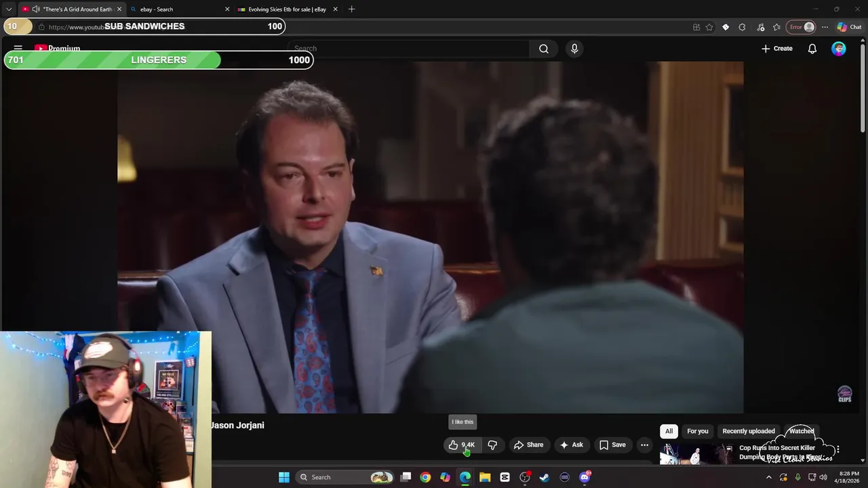Open the media control music note icon

click(x=760, y=27)
